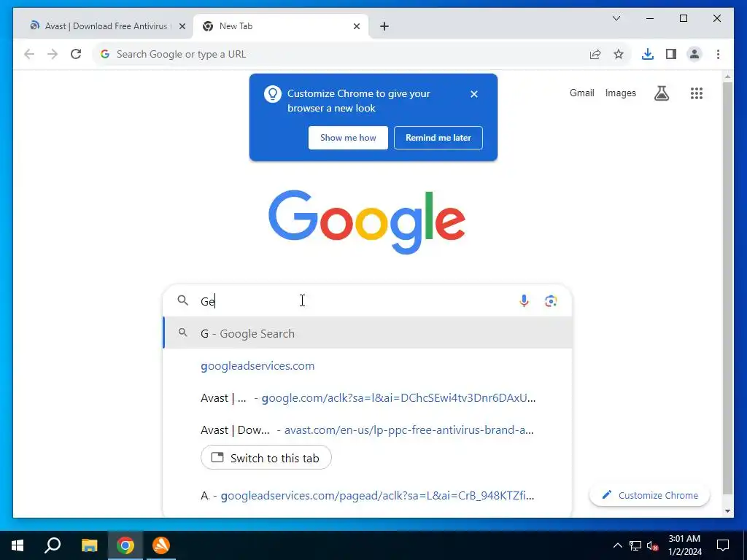This screenshot has height=560, width=747.
Task: Pick the Avast google.com/aclk suggestion
Action: tap(368, 398)
